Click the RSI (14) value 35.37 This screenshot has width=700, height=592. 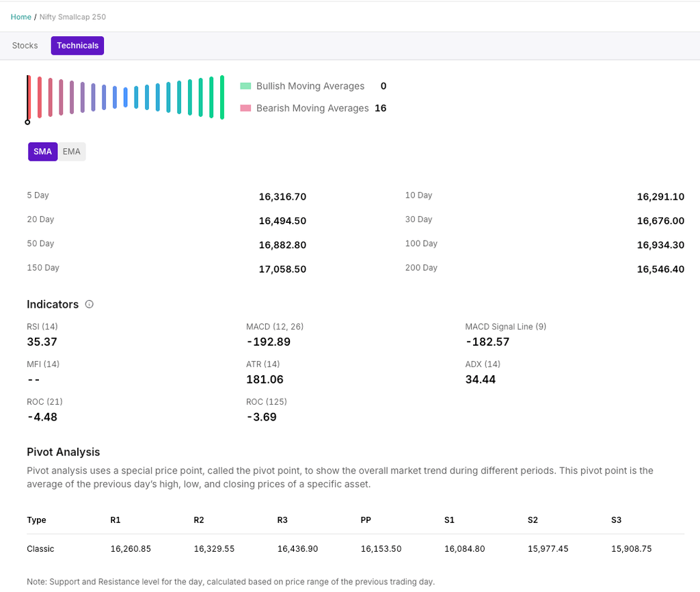click(x=42, y=342)
